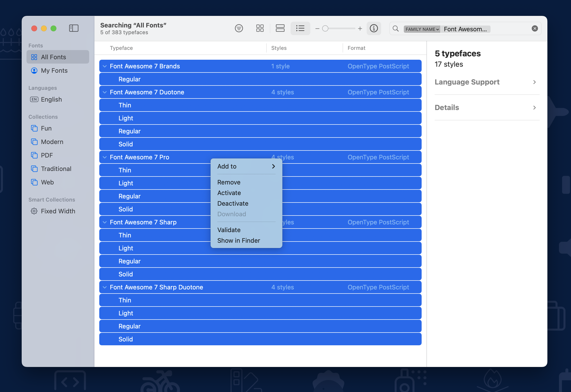This screenshot has width=571, height=392.
Task: Clear the search field with the X button
Action: [x=535, y=28]
